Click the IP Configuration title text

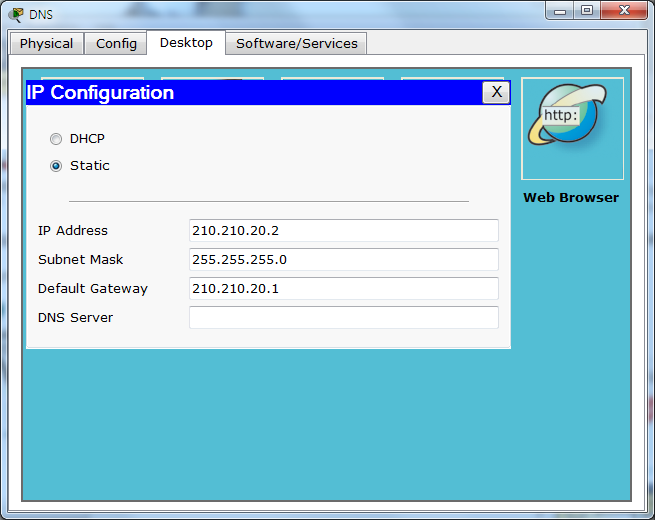(x=100, y=93)
